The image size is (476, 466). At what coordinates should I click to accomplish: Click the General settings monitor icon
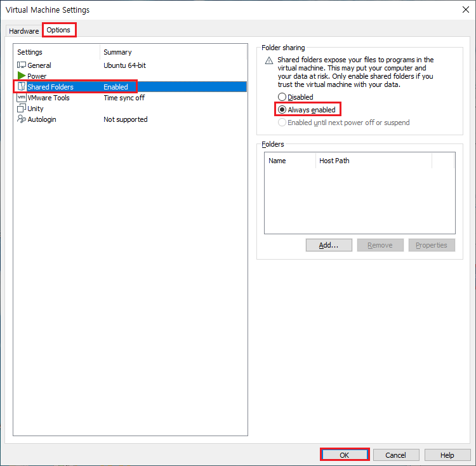21,65
